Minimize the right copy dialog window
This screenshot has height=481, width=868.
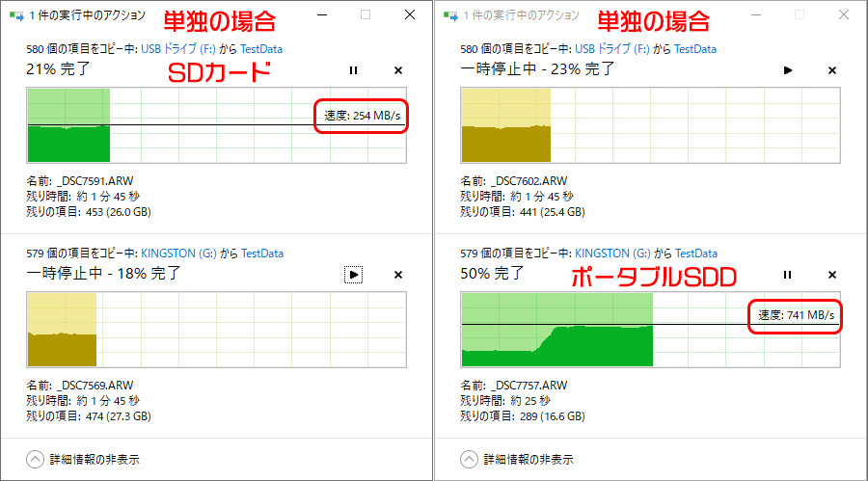[x=756, y=15]
